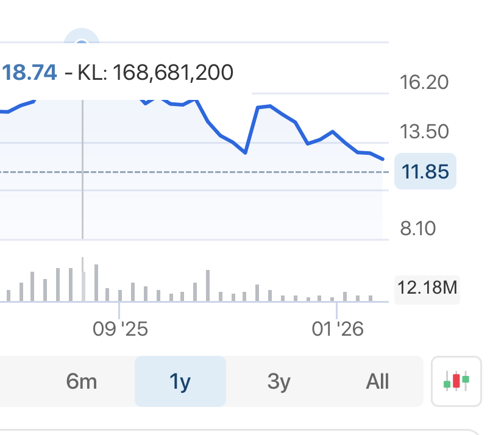Click the current price label 11.85
Screen dimensions: 504x435
coord(425,171)
